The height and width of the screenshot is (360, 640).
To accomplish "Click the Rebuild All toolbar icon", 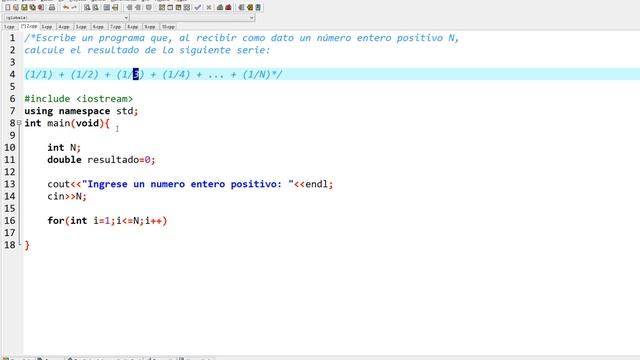I will click(x=187, y=7).
